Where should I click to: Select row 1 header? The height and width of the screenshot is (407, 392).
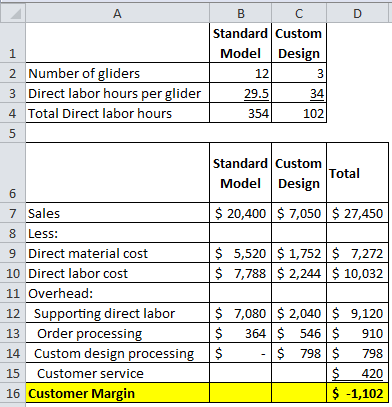click(x=13, y=43)
